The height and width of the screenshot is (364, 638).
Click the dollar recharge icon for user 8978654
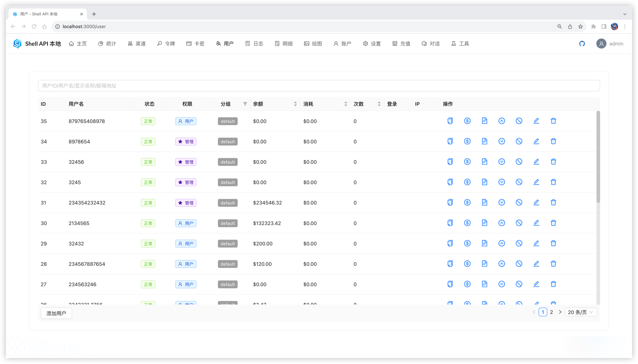tap(467, 141)
